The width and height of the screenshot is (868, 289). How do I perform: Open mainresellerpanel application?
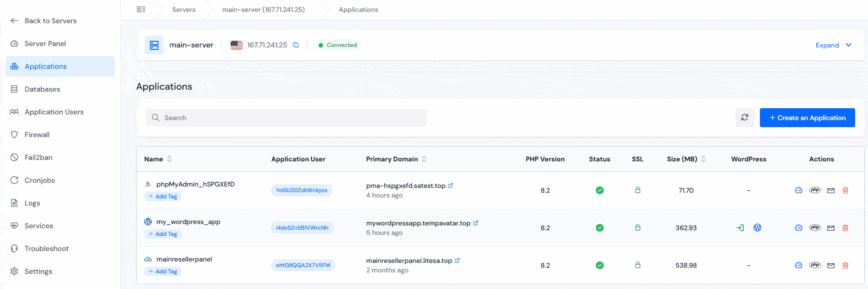click(184, 259)
